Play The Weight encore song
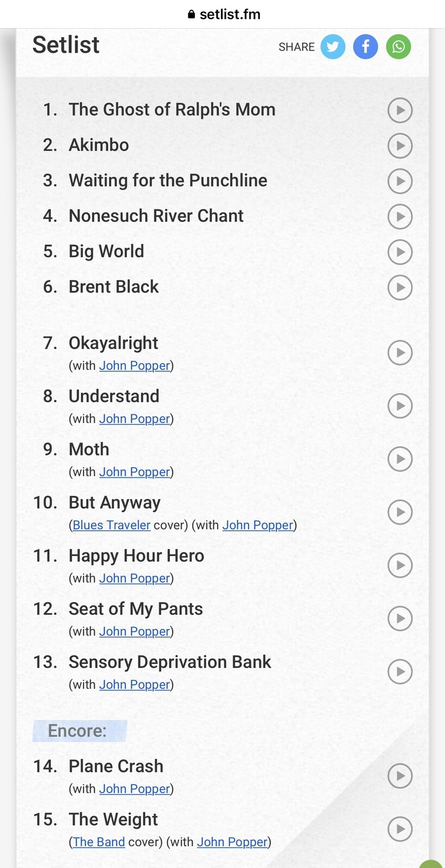The image size is (445, 868). (x=400, y=829)
